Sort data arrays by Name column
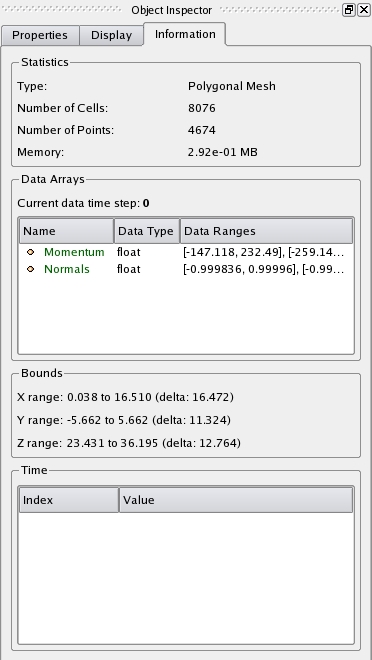 click(66, 231)
